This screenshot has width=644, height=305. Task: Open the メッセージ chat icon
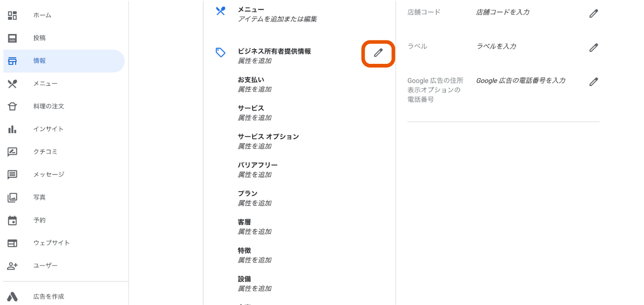pyautogui.click(x=12, y=175)
